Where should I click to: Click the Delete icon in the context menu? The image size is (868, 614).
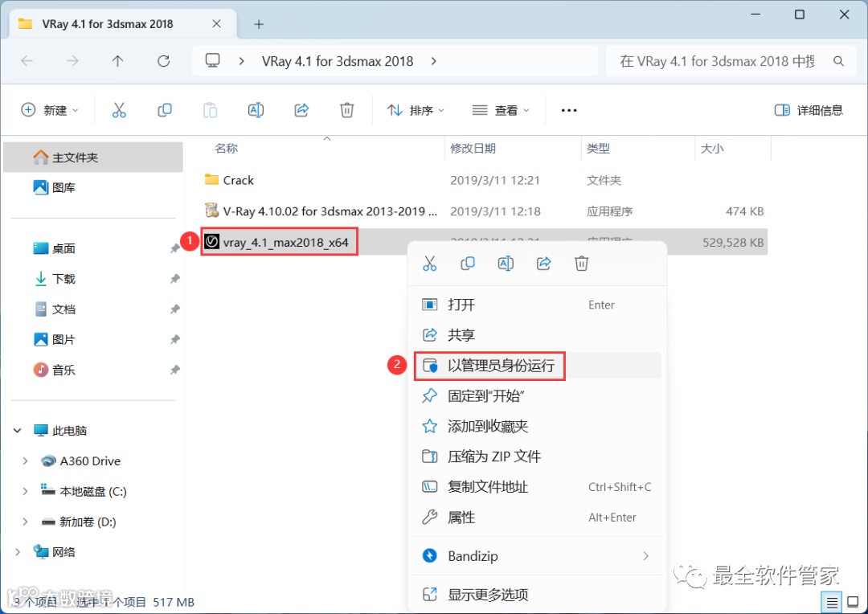click(x=581, y=264)
